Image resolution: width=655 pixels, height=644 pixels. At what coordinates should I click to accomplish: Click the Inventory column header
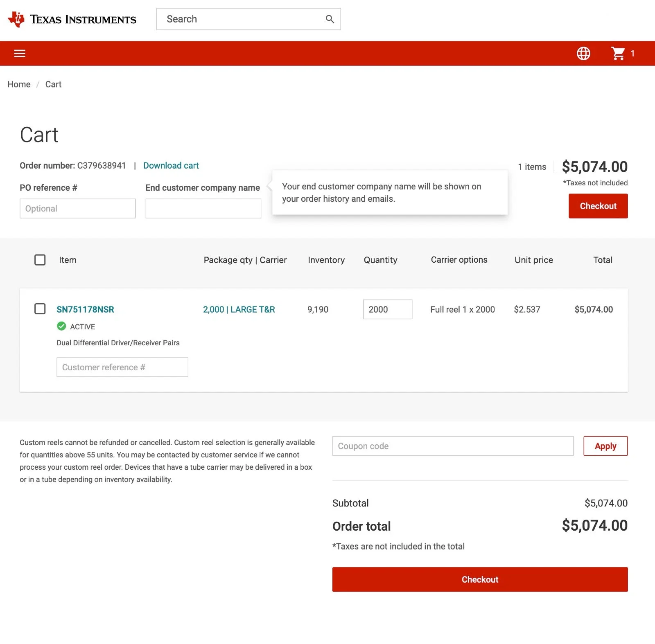pos(326,260)
